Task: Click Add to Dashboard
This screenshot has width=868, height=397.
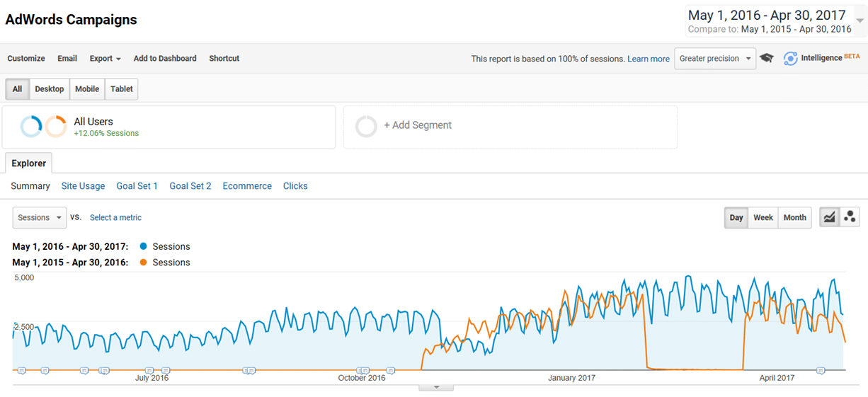Action: [165, 59]
